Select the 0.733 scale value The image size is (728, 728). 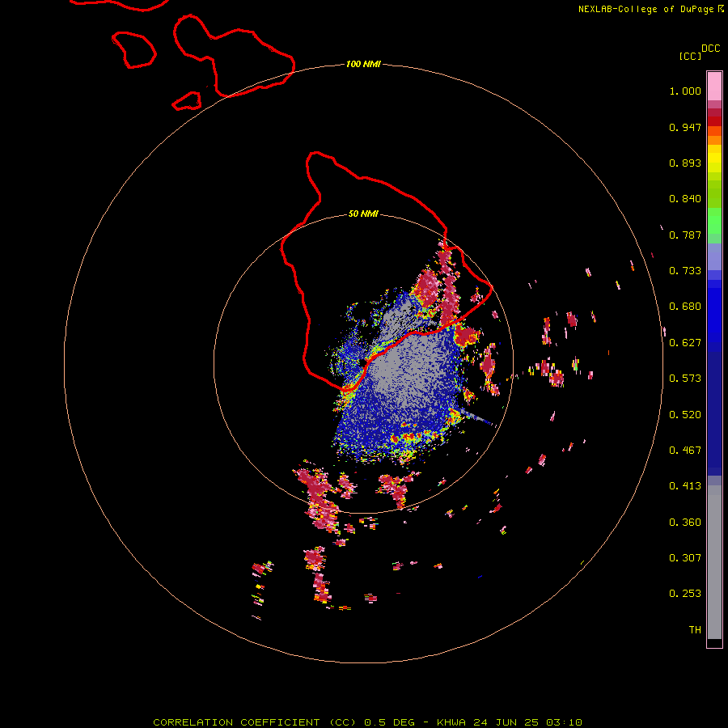[x=685, y=271]
